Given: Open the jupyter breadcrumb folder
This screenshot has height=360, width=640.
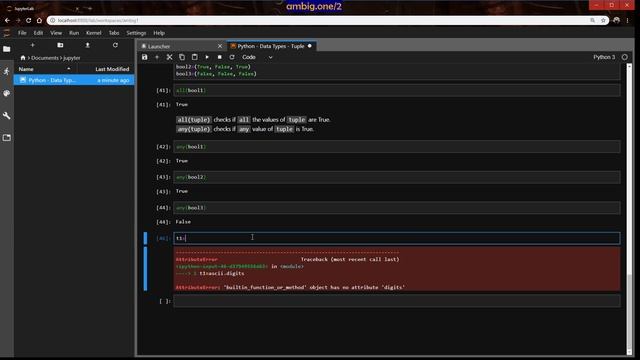Looking at the screenshot, I should point(72,58).
